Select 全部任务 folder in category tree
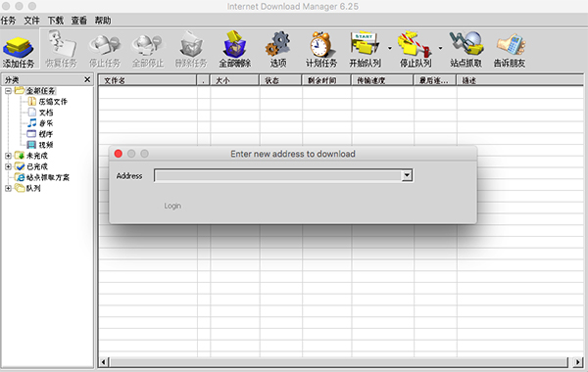Image resolution: width=588 pixels, height=372 pixels. coord(40,91)
